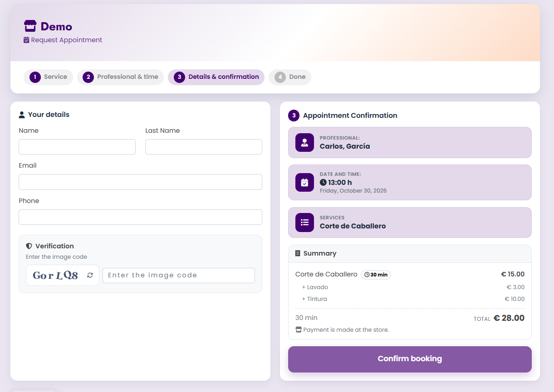This screenshot has width=554, height=392.
Task: Click the € 3.00 Lavado price
Action: [515, 287]
